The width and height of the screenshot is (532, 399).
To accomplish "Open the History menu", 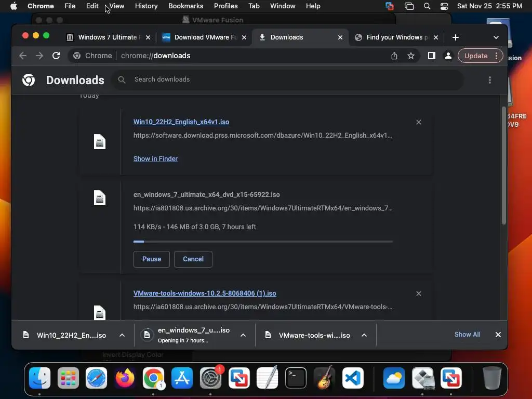I will (146, 6).
